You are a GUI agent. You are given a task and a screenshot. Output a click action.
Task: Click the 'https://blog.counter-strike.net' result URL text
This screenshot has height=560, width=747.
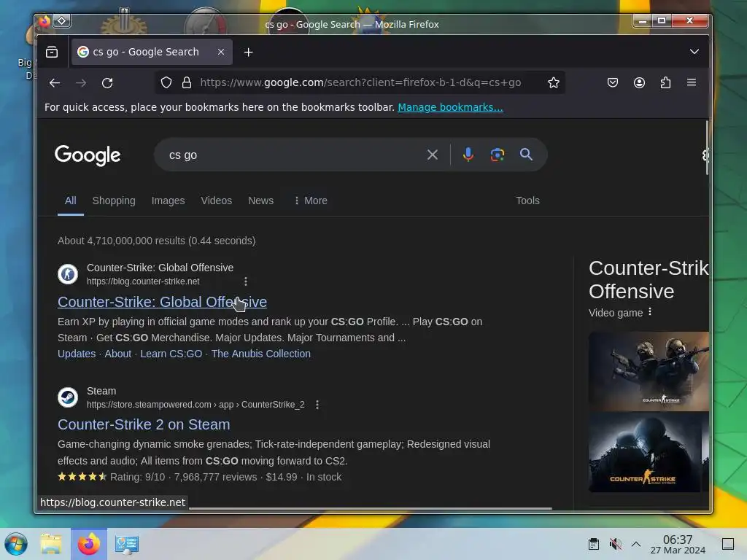pyautogui.click(x=143, y=281)
